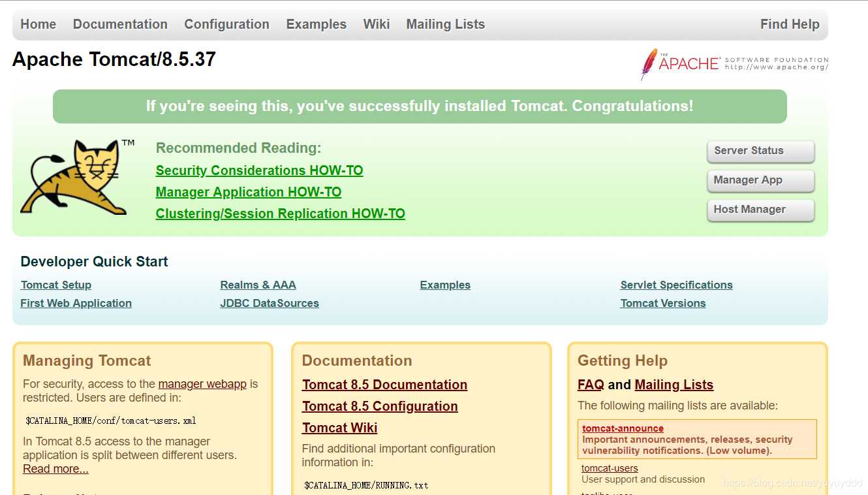Click the Host Manager button
The width and height of the screenshot is (868, 495).
pos(761,210)
